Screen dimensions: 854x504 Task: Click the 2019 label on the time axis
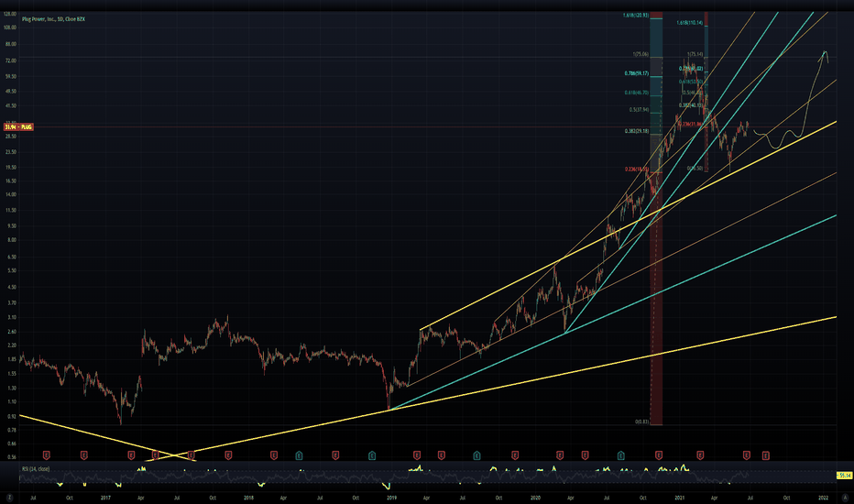[391, 498]
